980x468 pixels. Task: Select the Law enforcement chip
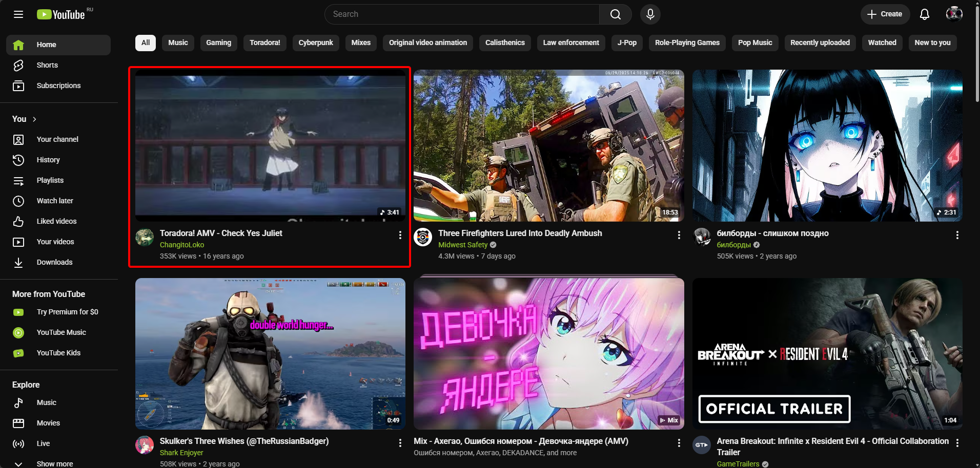coord(571,43)
